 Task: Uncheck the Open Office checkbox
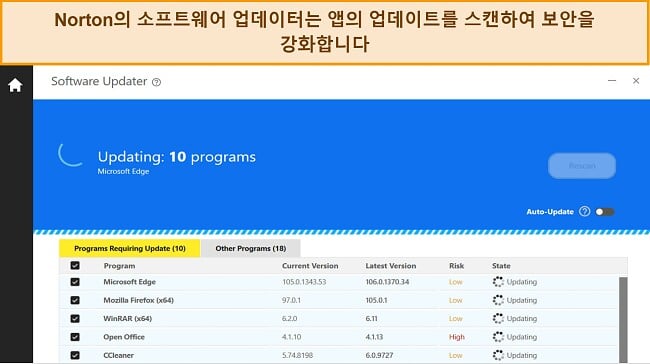pos(75,337)
